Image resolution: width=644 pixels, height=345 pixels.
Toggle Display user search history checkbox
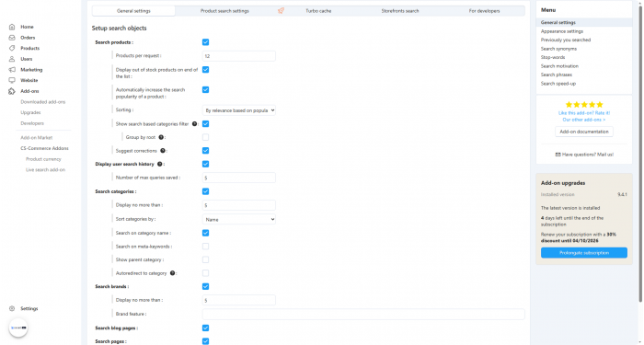point(206,164)
